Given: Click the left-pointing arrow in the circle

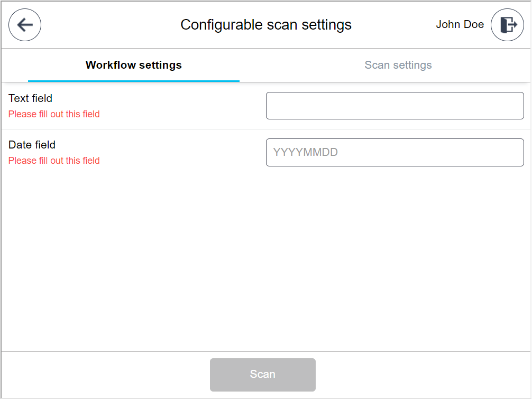Looking at the screenshot, I should click(24, 24).
